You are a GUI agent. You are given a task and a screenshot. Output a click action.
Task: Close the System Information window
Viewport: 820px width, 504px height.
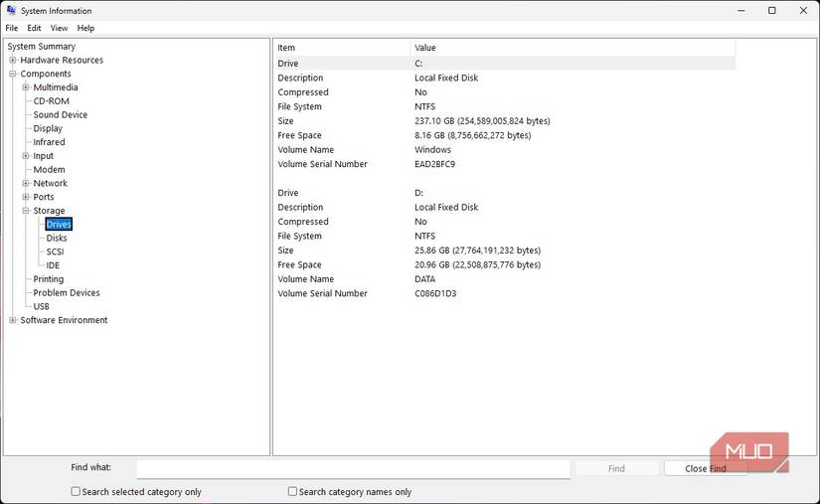point(803,11)
